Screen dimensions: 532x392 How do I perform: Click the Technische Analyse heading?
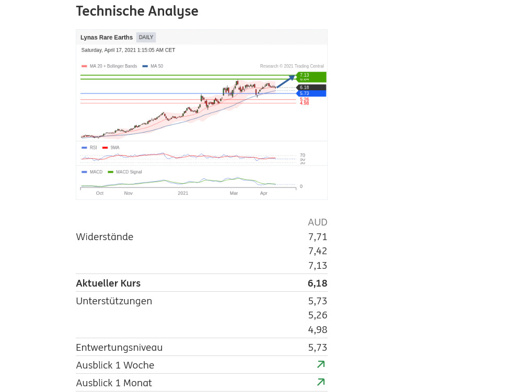tap(137, 11)
